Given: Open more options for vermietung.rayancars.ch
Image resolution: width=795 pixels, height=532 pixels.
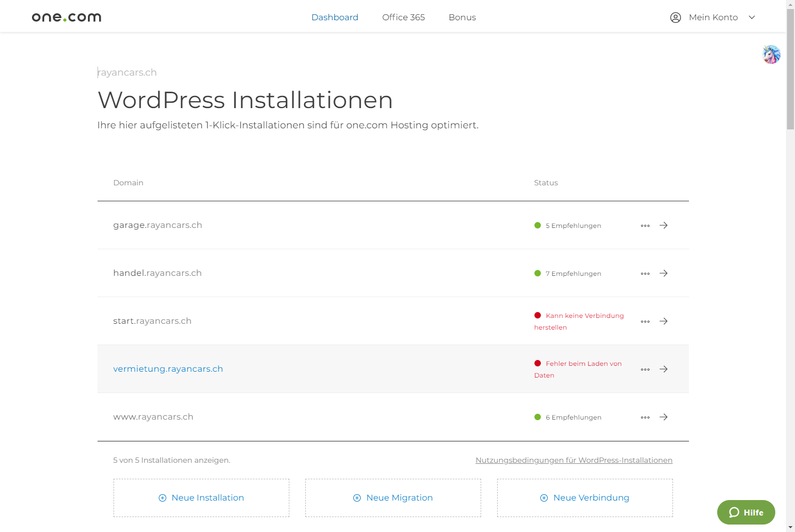Looking at the screenshot, I should point(645,370).
